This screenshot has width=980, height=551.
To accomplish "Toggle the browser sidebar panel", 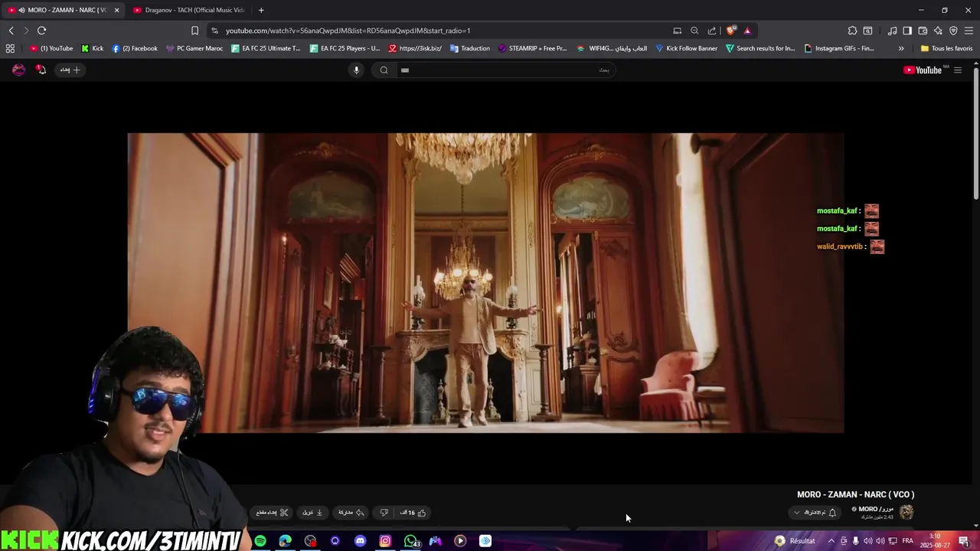I will (907, 31).
